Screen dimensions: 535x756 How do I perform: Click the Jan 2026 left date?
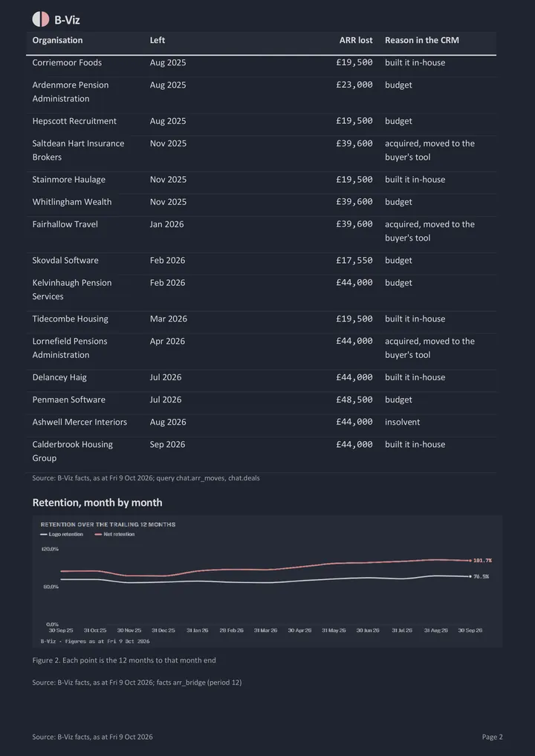coord(167,224)
